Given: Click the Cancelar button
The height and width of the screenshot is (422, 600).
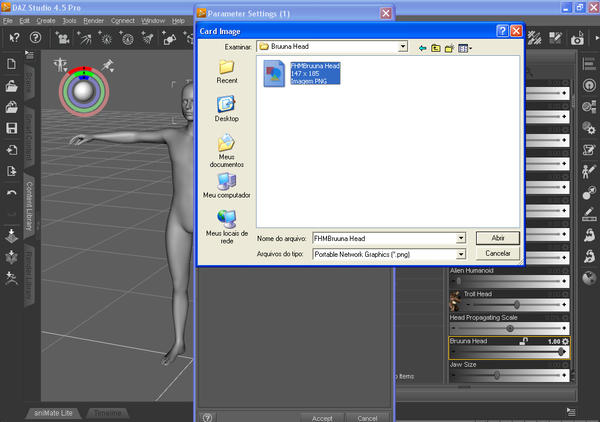Looking at the screenshot, I should [x=497, y=253].
